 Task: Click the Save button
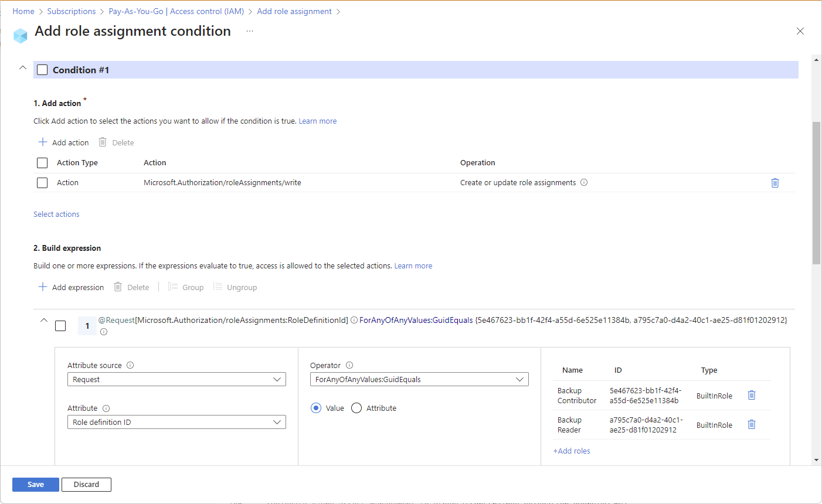(36, 485)
